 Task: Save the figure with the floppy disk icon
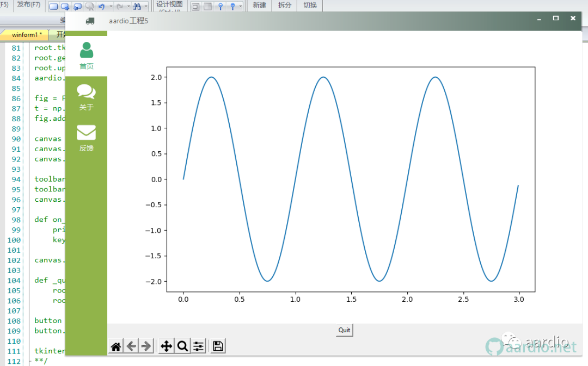click(x=218, y=346)
